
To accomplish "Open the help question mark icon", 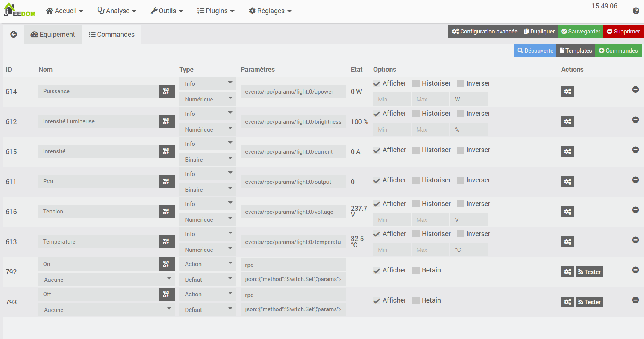I will [636, 11].
